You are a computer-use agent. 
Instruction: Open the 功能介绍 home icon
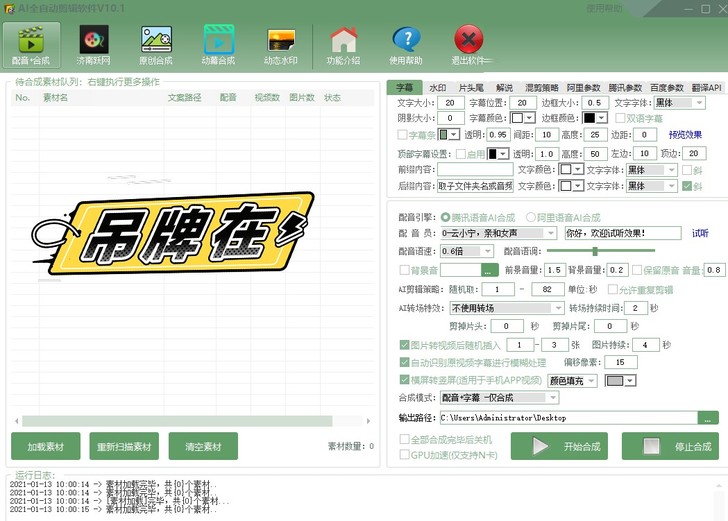[x=344, y=46]
